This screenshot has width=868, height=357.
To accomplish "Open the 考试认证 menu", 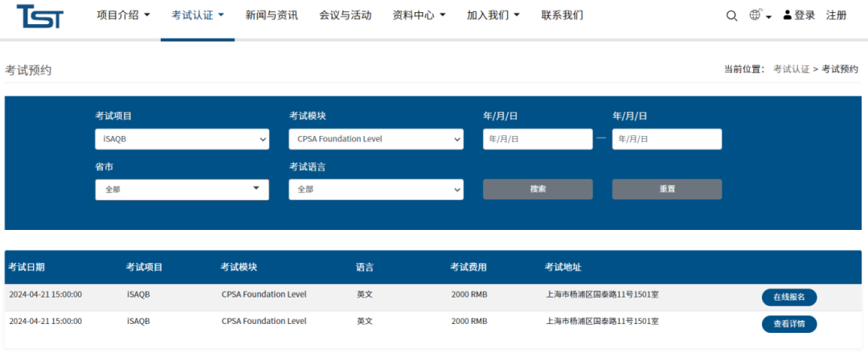I will coord(198,15).
